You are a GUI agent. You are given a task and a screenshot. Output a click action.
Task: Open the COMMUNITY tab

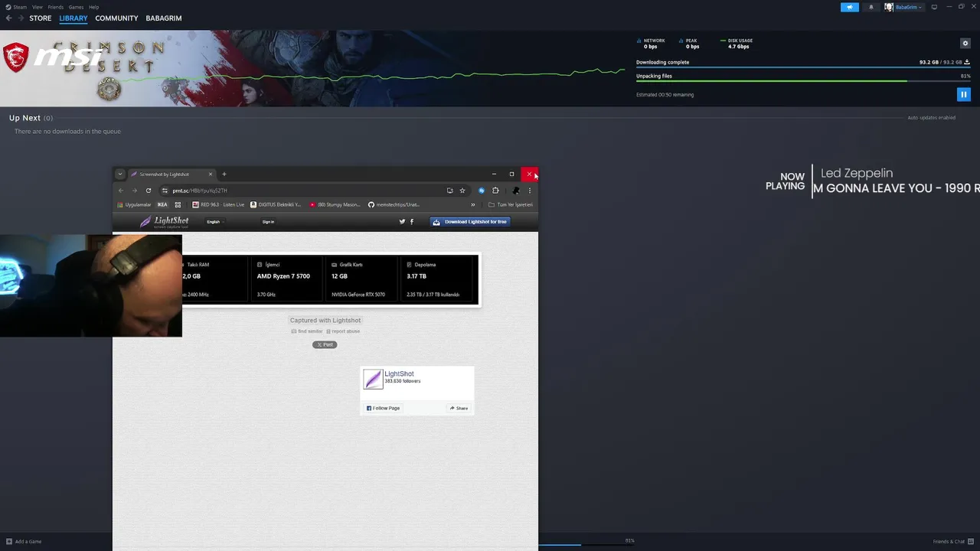(116, 18)
